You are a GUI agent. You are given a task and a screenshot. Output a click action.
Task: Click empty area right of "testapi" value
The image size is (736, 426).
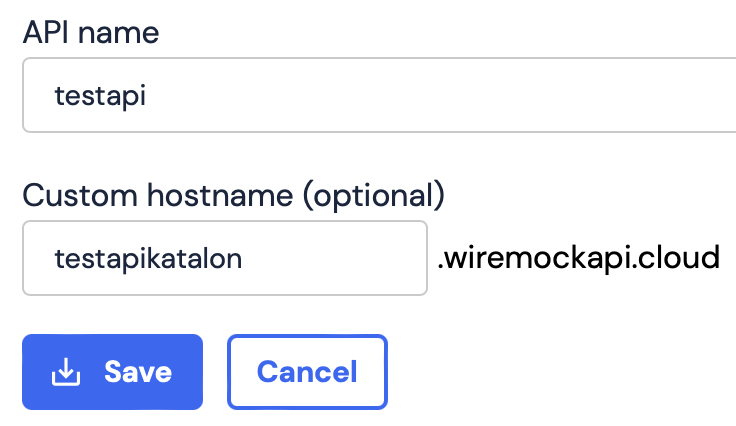click(450, 95)
